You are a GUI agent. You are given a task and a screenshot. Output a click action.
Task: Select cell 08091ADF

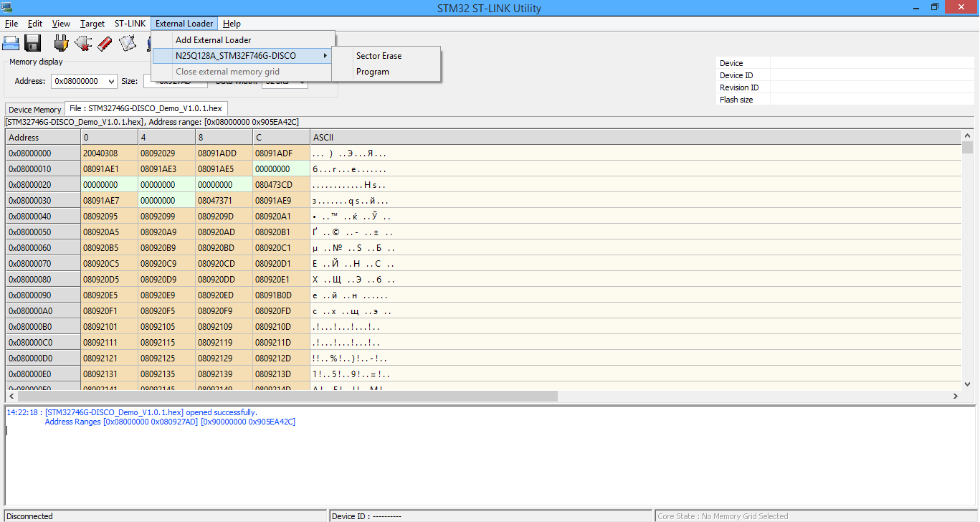281,153
